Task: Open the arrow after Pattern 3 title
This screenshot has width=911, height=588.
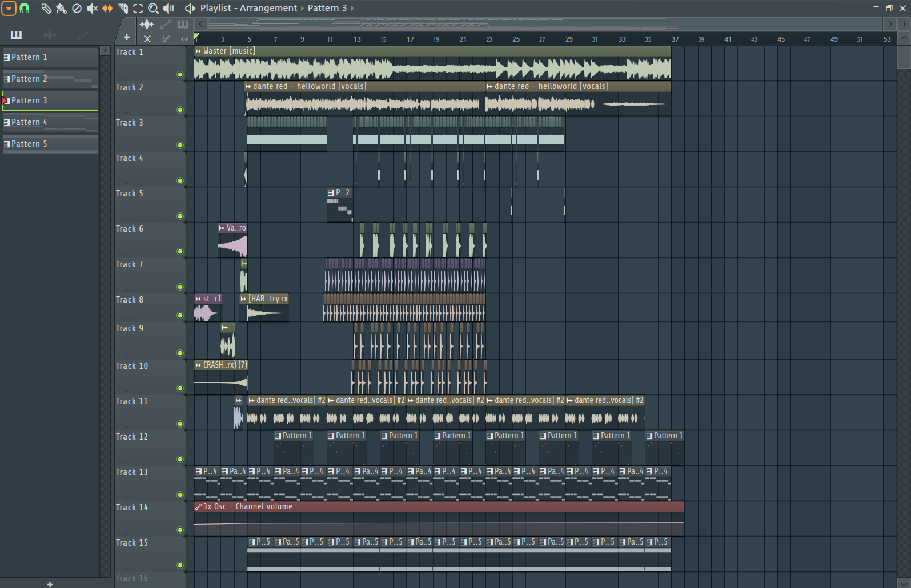Action: click(352, 8)
